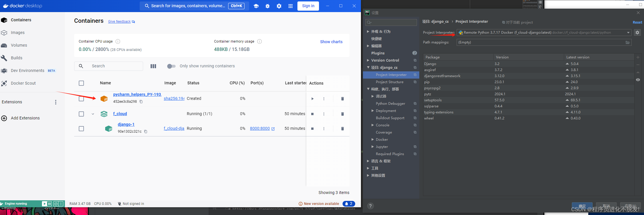Click Add Extensions
The height and width of the screenshot is (215, 644).
coord(25,118)
